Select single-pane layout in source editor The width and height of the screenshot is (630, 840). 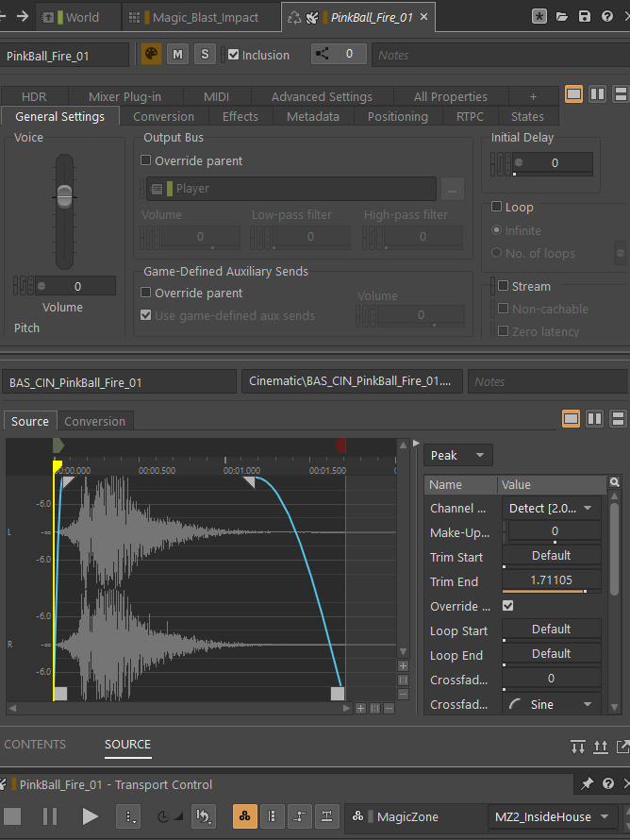[572, 419]
